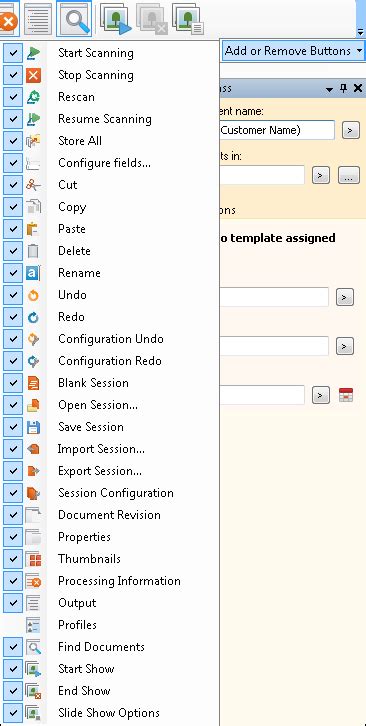This screenshot has width=366, height=726.
Task: Click the Paste clipboard icon
Action: [33, 229]
